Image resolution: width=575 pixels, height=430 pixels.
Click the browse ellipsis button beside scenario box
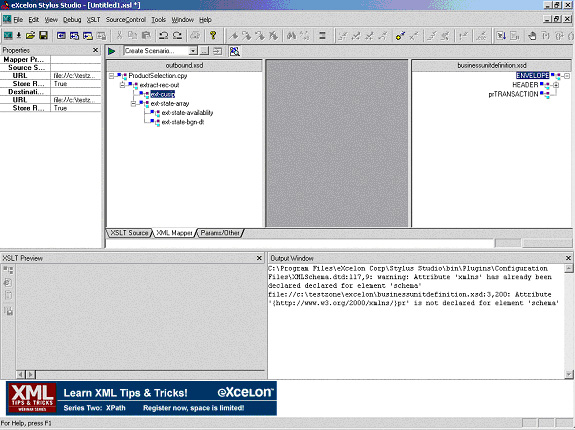(x=205, y=51)
